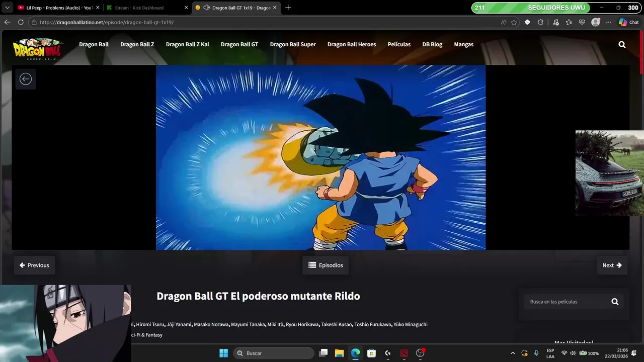The width and height of the screenshot is (644, 362).
Task: Open a new browser tab with the plus icon
Action: coord(288,8)
